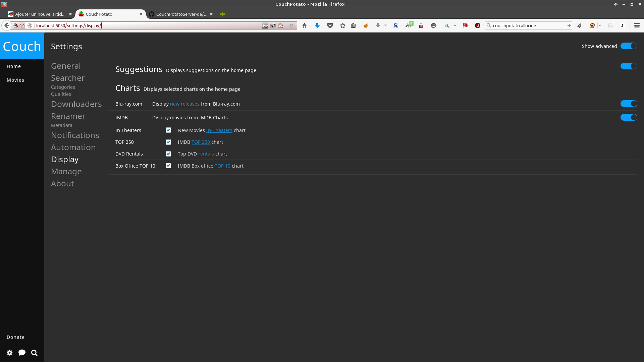Open the messages speech bubble icon
The image size is (644, 362).
point(22,353)
